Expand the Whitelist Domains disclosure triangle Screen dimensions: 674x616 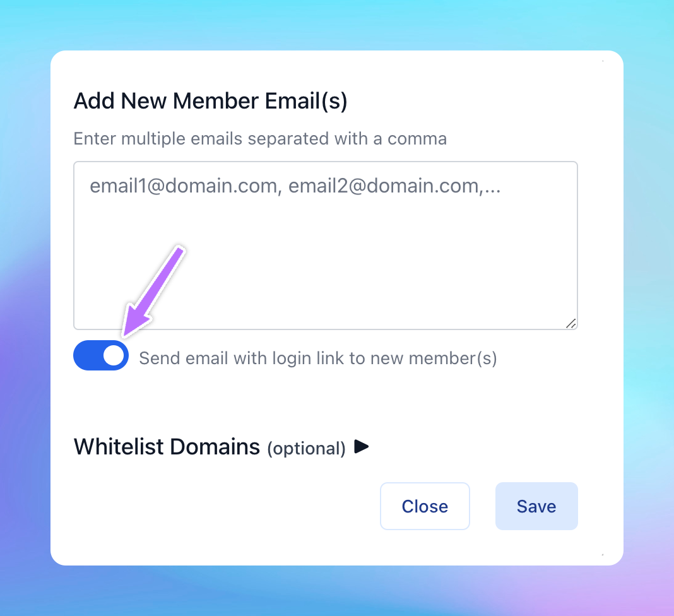tap(361, 447)
